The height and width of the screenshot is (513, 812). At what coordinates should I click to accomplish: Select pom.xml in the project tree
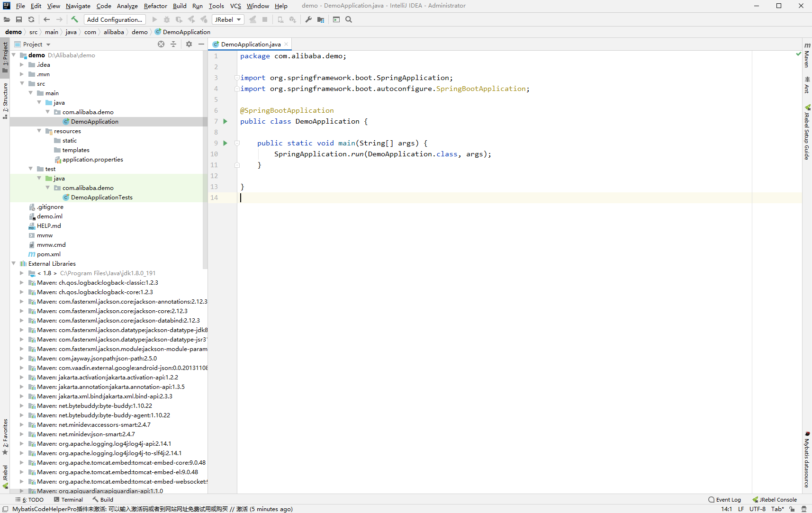(x=48, y=254)
